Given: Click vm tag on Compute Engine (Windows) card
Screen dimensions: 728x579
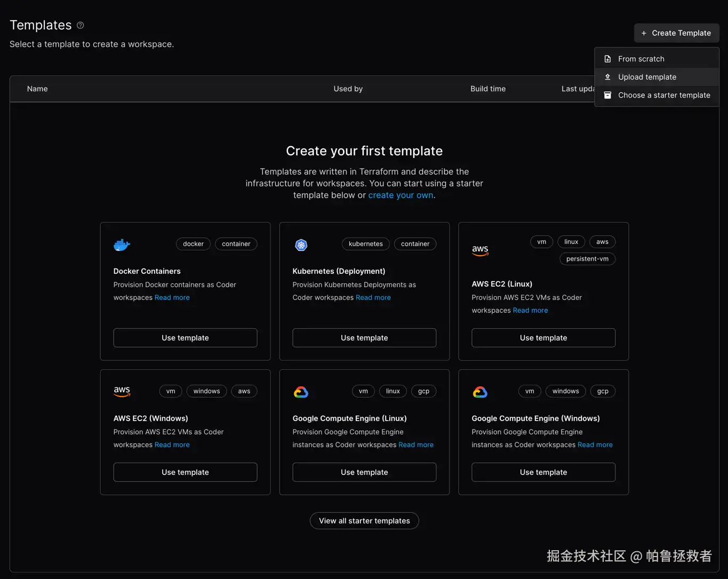Looking at the screenshot, I should (x=530, y=391).
